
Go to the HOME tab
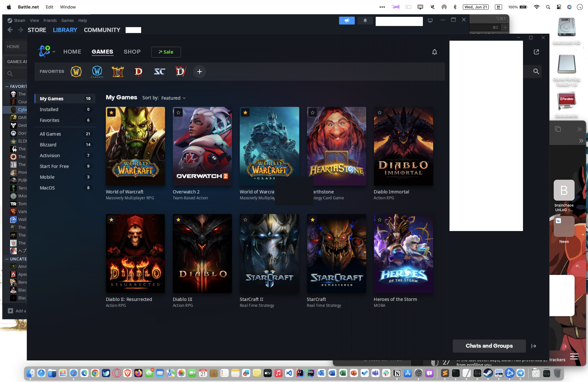[x=72, y=52]
